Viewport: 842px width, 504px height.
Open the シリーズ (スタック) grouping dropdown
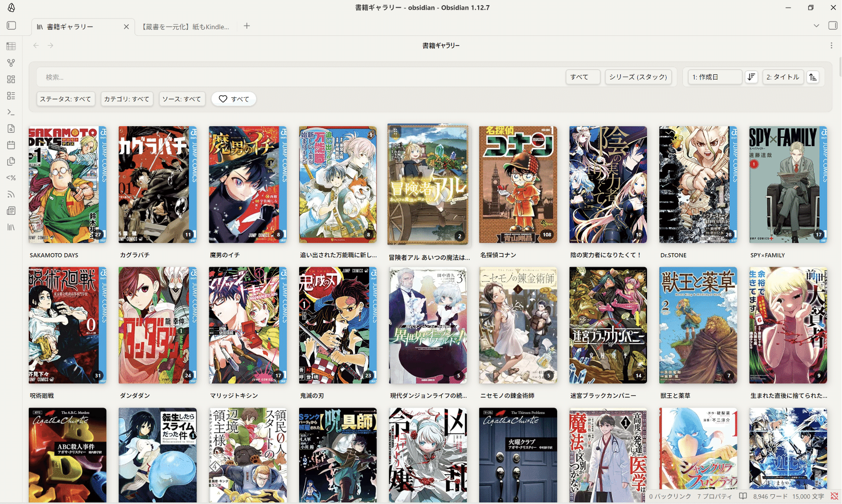[x=638, y=77]
